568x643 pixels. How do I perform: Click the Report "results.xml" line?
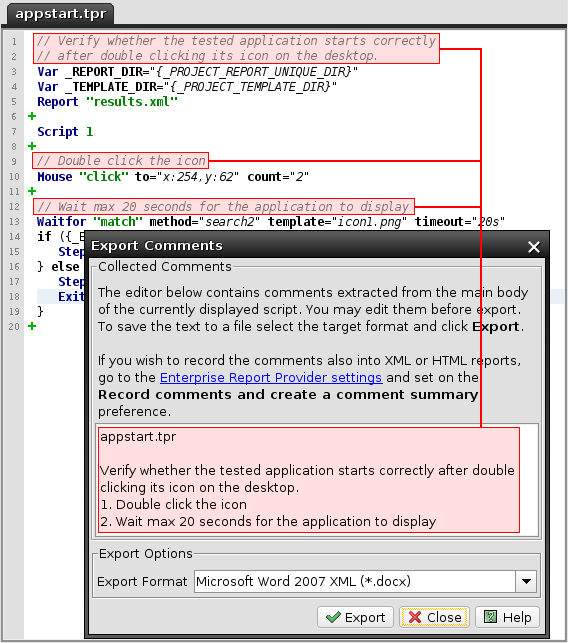107,102
